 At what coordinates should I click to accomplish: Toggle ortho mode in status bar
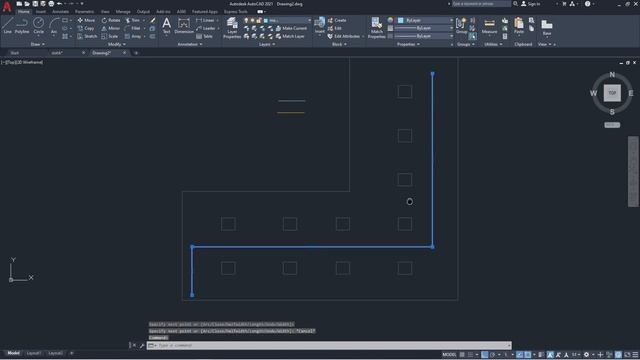484,355
